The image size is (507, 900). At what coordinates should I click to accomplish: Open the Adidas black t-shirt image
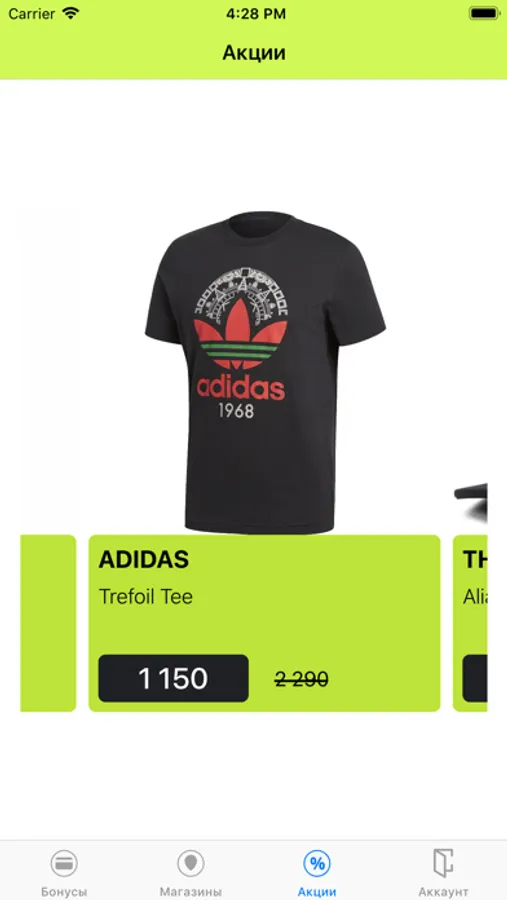[x=265, y=372]
